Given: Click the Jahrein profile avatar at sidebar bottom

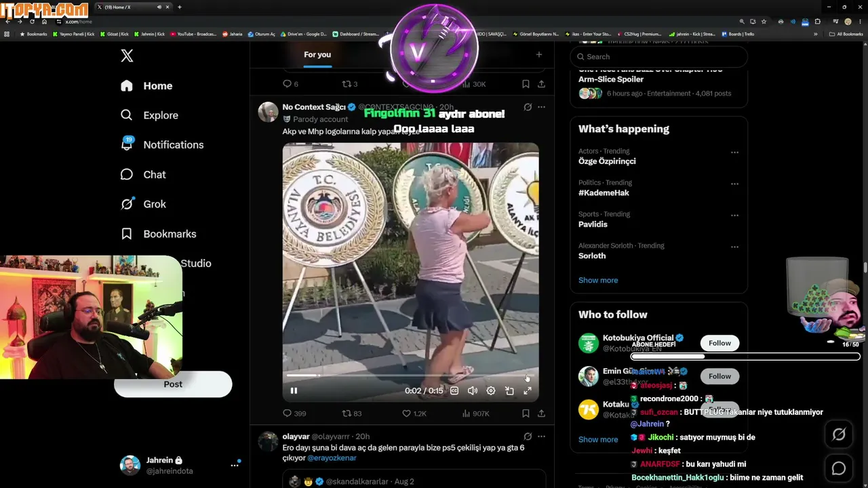Looking at the screenshot, I should (130, 466).
